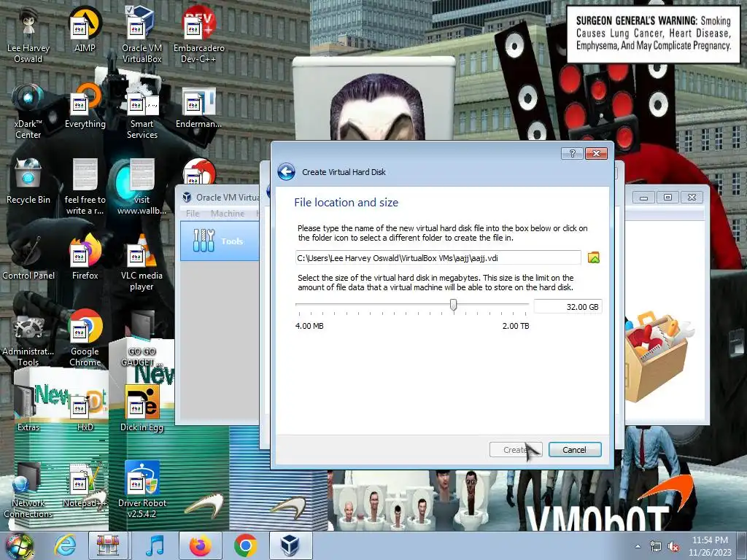Open Machine menu in VirtualBox Manager

pos(228,214)
